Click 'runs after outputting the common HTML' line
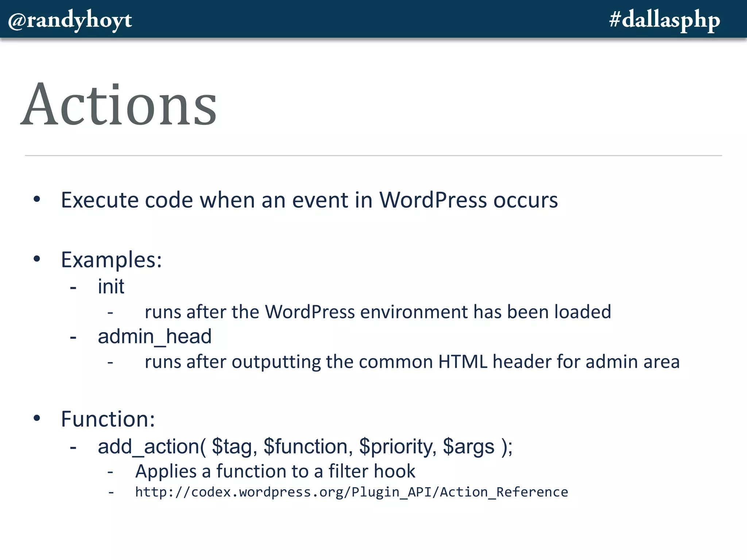This screenshot has height=560, width=747. pyautogui.click(x=412, y=362)
